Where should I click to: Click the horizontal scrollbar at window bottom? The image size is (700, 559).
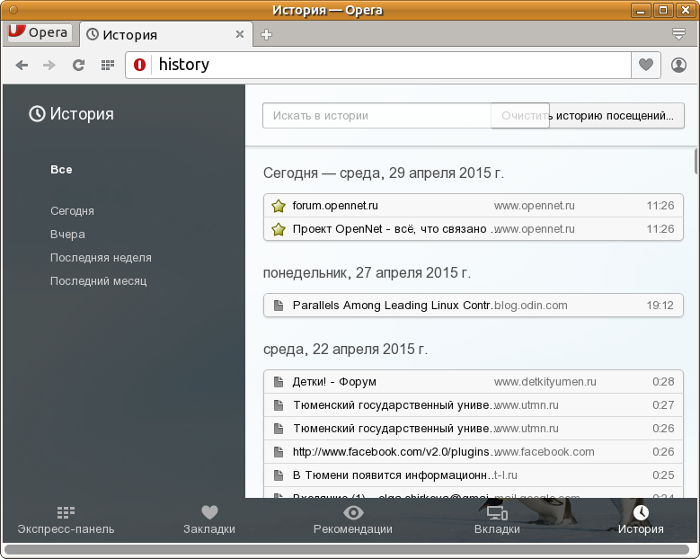(346, 550)
